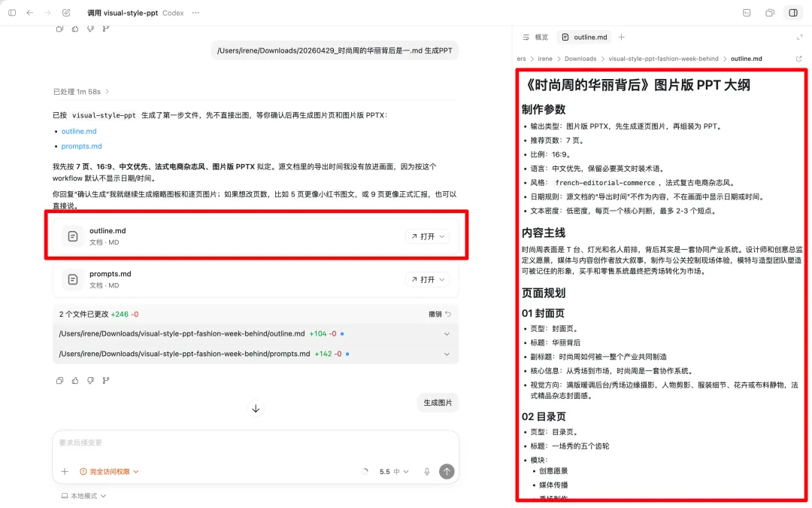
Task: Open the prompts.md link in the message
Action: 81,146
